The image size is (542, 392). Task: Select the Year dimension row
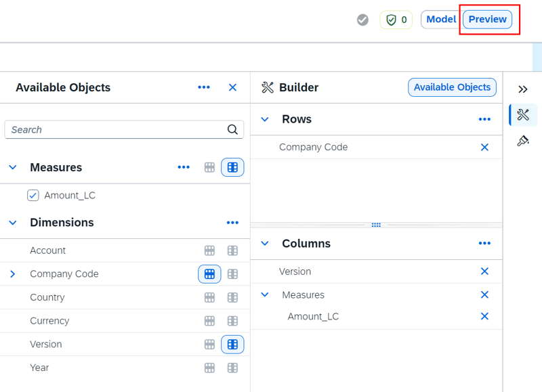pyautogui.click(x=125, y=368)
